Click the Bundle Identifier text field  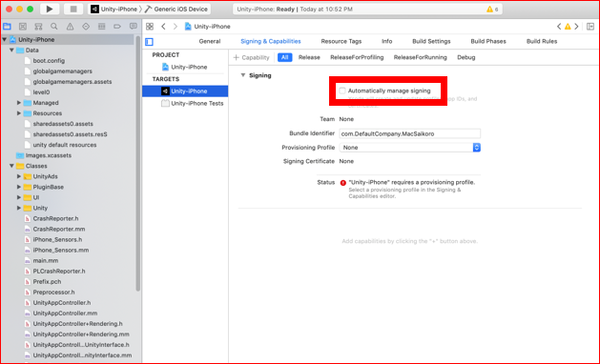(410, 134)
